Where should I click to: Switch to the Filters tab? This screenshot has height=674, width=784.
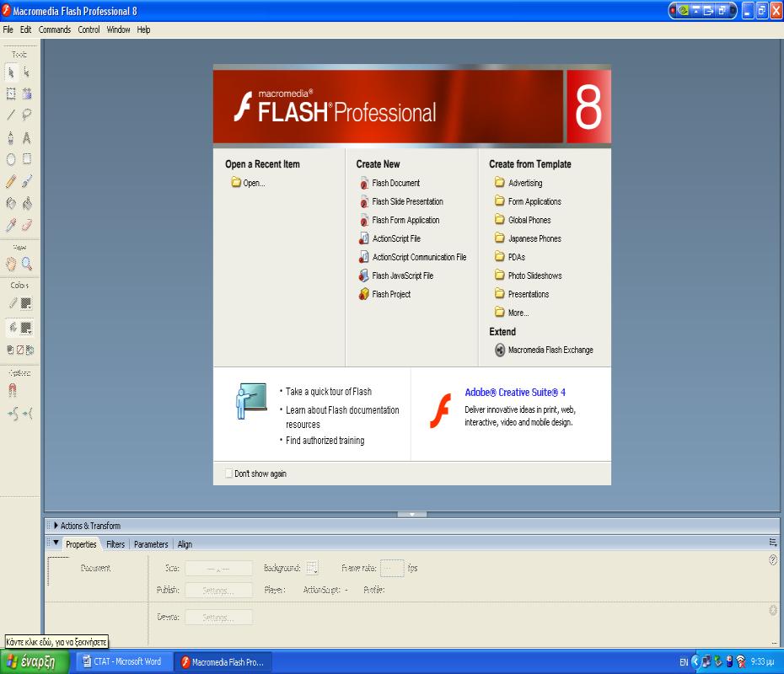pos(115,544)
